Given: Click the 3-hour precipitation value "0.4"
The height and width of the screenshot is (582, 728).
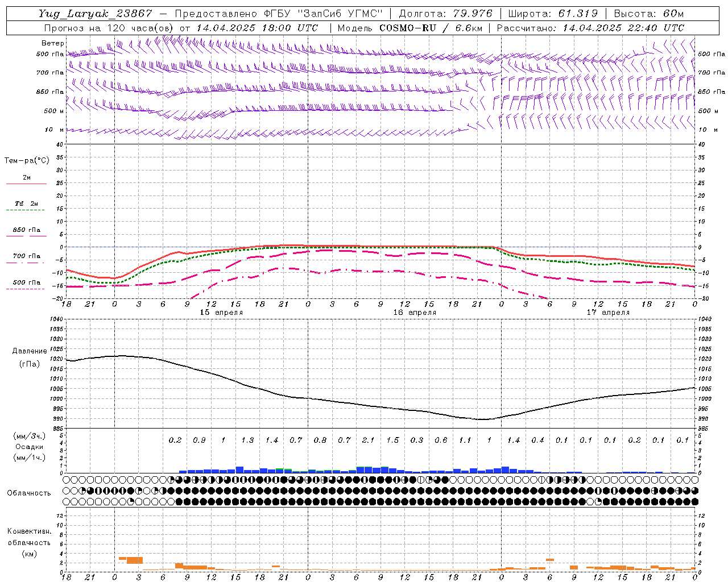Looking at the screenshot, I should tap(537, 440).
